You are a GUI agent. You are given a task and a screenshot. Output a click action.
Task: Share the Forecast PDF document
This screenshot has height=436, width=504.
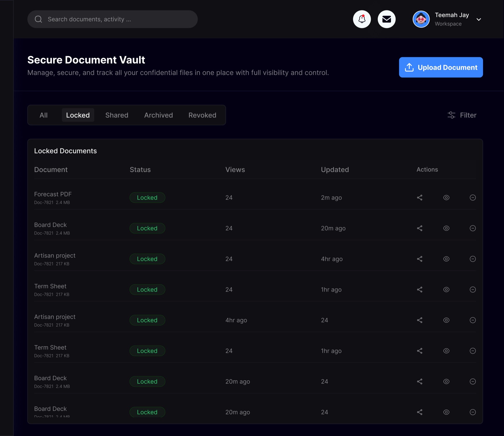(x=420, y=198)
